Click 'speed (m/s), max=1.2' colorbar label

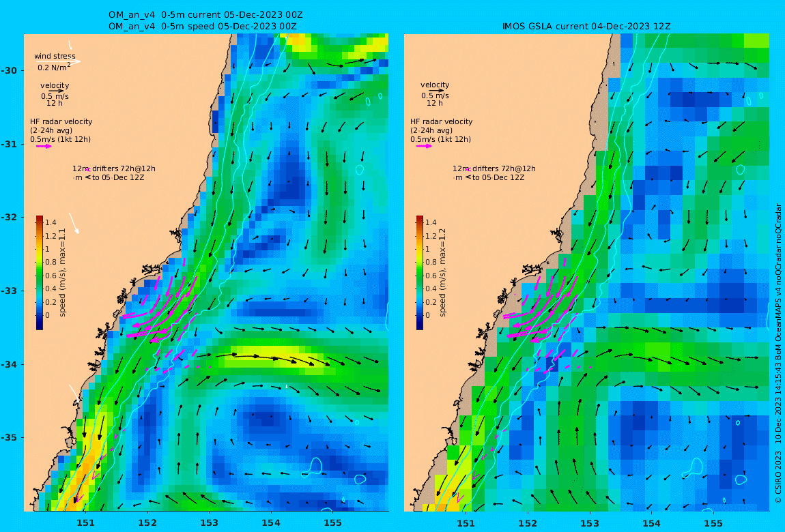(442, 273)
